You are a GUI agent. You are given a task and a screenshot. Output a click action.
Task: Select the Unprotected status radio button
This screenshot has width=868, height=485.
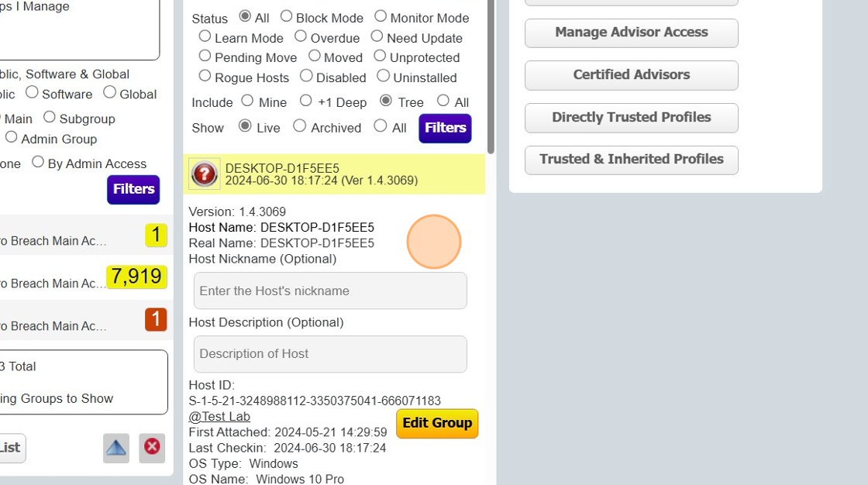(x=380, y=56)
